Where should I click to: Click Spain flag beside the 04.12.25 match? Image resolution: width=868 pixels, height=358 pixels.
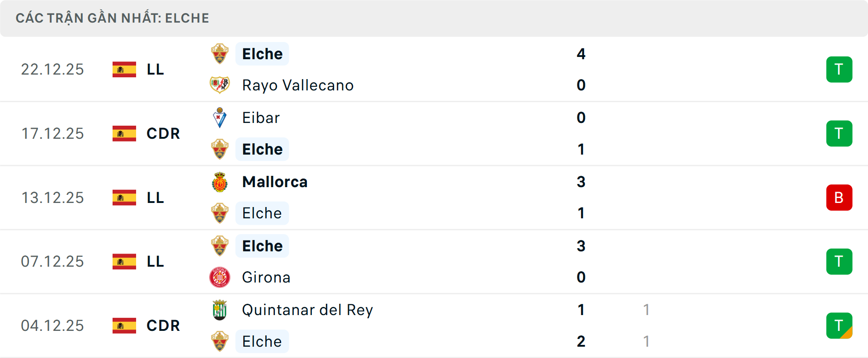pyautogui.click(x=124, y=325)
